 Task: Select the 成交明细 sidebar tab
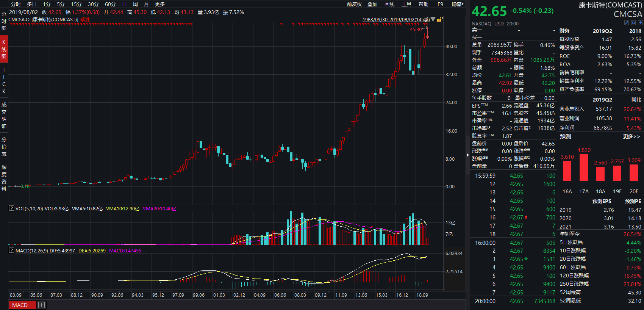(x=4, y=115)
